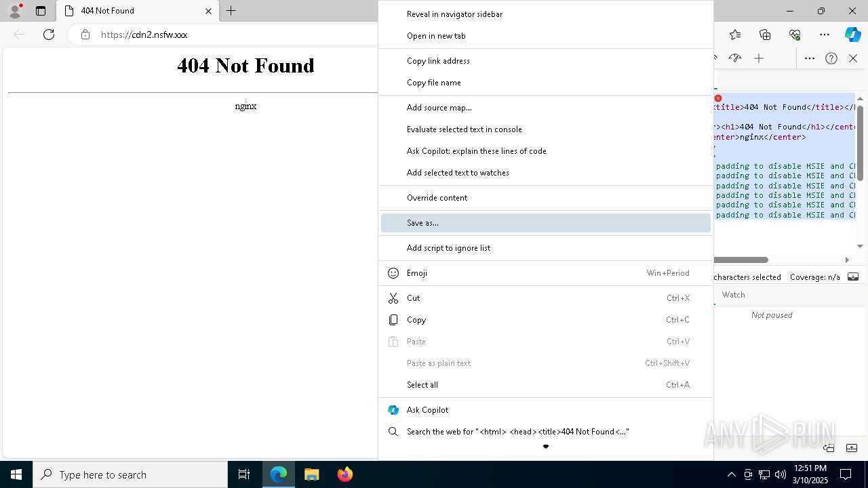
Task: Click the source editor vertical scrollbar
Action: pyautogui.click(x=861, y=142)
